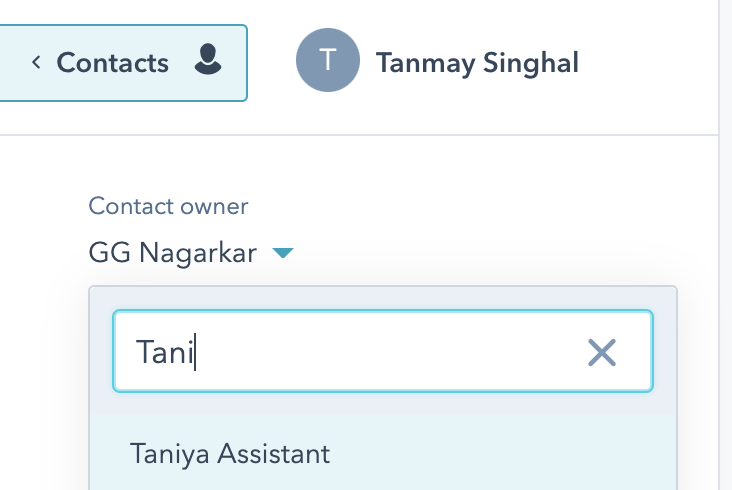Clear the owner search with the X icon
The image size is (732, 490).
[x=601, y=351]
